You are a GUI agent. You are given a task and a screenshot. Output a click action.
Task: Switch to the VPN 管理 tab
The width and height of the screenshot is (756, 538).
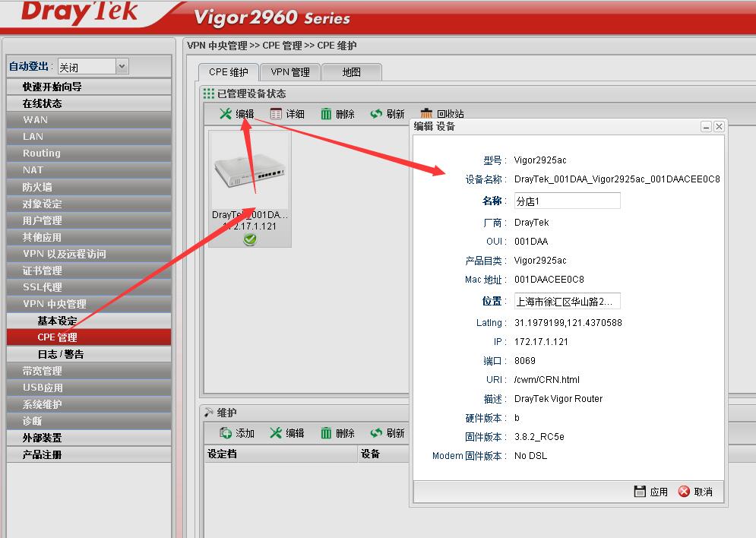(x=290, y=72)
